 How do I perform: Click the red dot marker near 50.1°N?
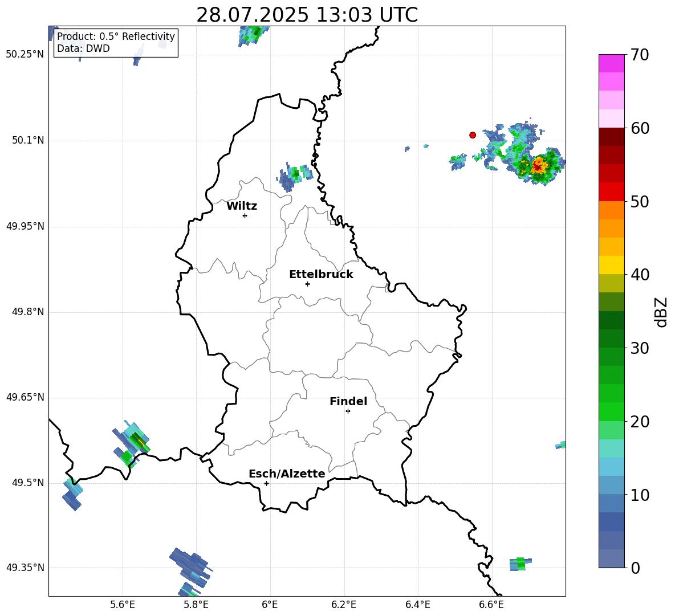(x=472, y=135)
